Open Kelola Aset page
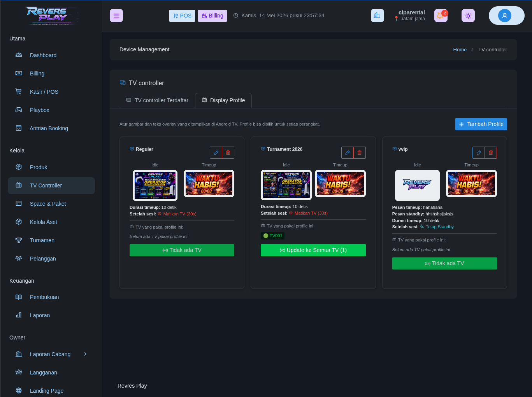The width and height of the screenshot is (532, 397). pyautogui.click(x=51, y=222)
